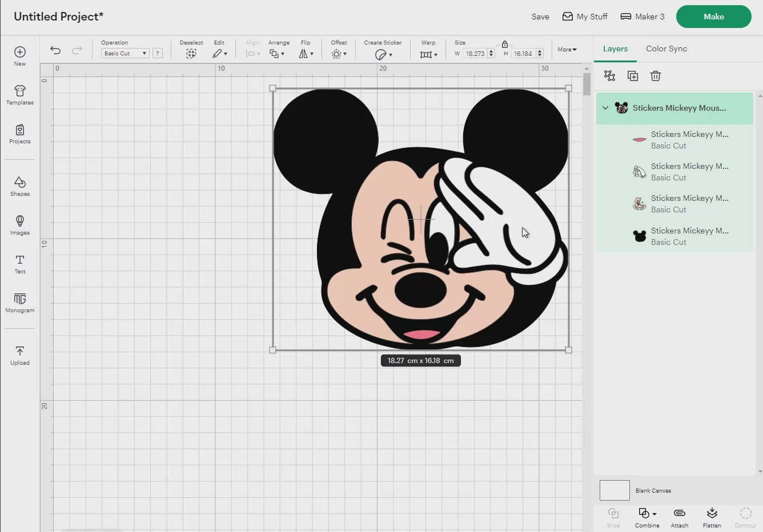Select the Text tool
Image resolution: width=763 pixels, height=532 pixels.
20,264
